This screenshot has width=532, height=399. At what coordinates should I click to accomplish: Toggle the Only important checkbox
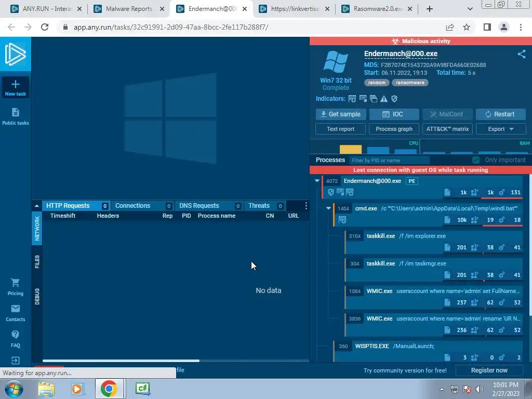476,160
